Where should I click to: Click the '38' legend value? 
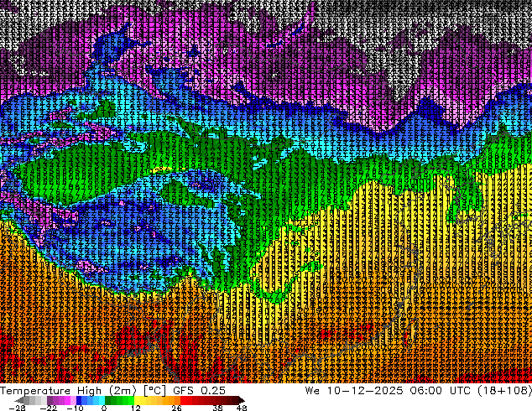click(218, 408)
